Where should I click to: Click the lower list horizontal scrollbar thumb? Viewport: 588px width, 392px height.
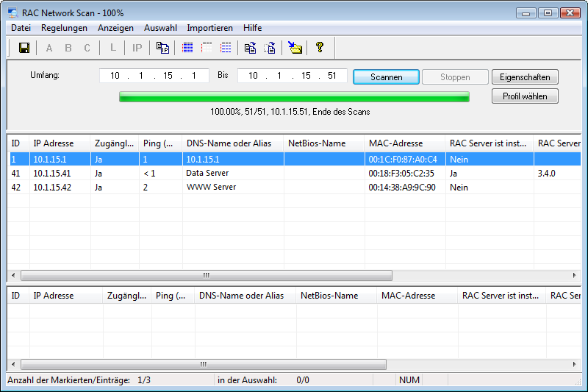tap(204, 364)
